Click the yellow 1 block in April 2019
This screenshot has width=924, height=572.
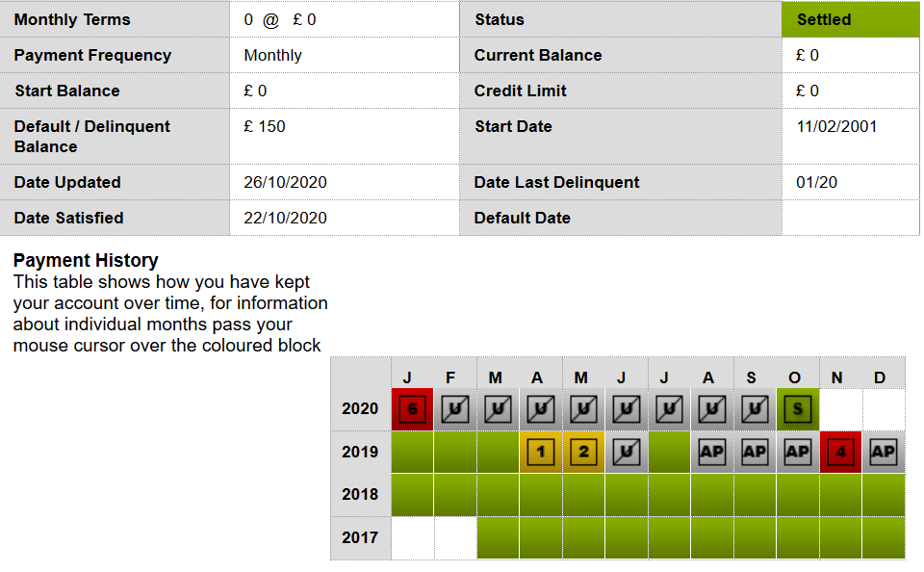coord(541,453)
